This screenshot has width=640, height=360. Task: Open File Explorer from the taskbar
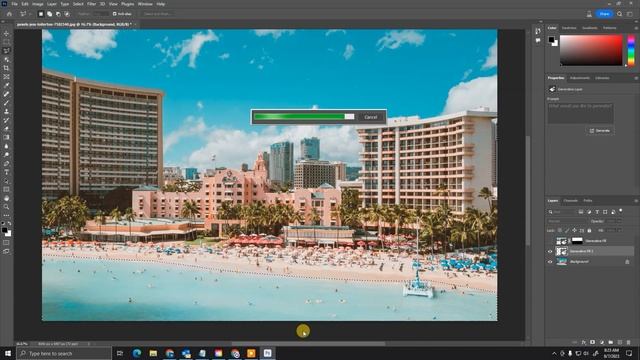153,353
